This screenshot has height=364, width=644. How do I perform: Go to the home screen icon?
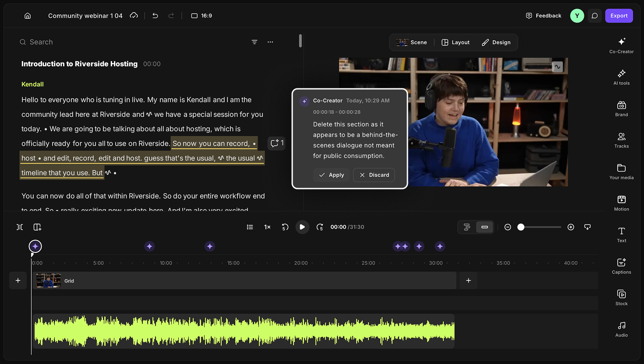tap(28, 16)
